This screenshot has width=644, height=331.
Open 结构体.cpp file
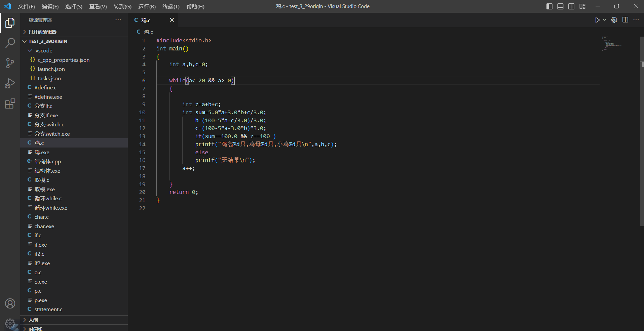point(74,161)
